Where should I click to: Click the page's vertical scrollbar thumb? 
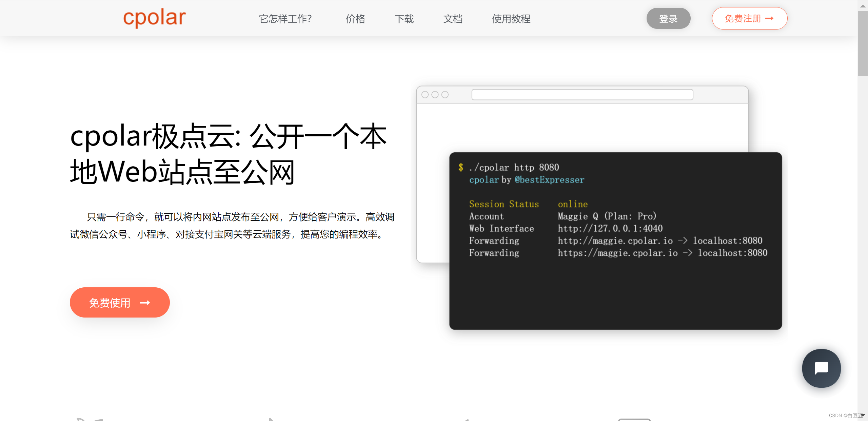863,43
